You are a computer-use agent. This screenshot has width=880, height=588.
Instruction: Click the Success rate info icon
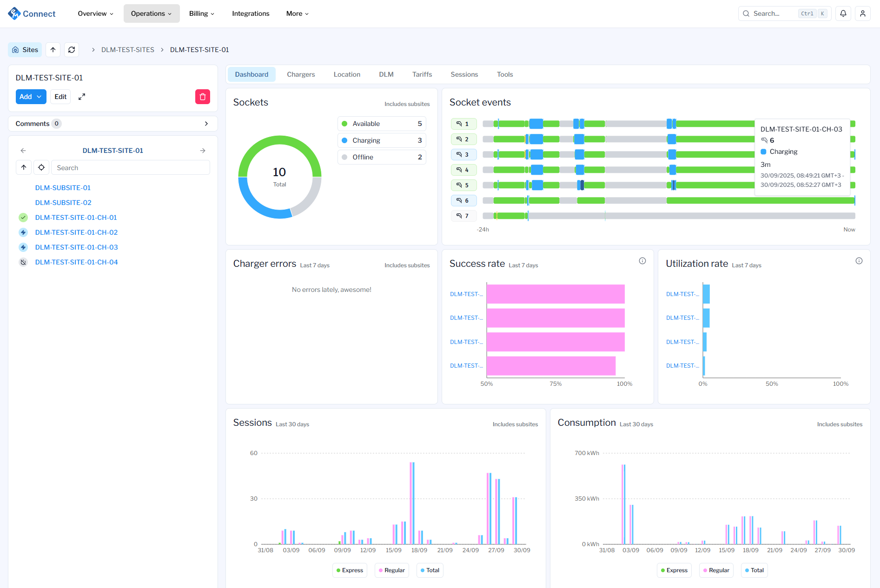[642, 261]
